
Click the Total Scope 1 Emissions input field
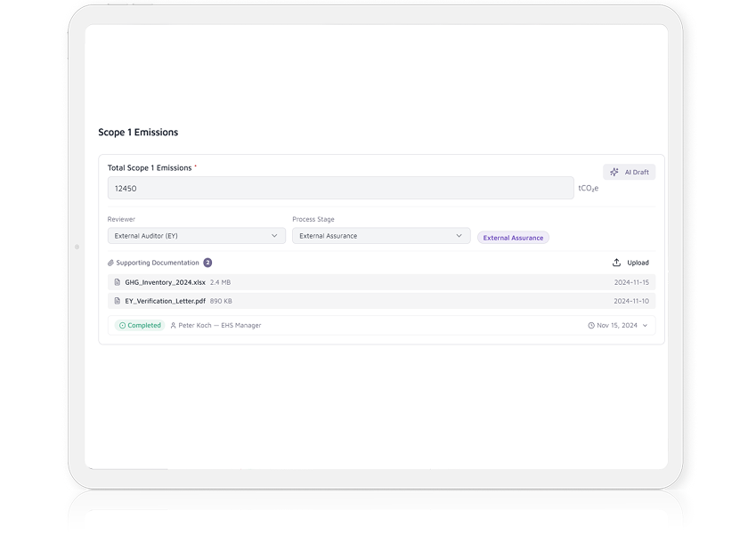[340, 188]
